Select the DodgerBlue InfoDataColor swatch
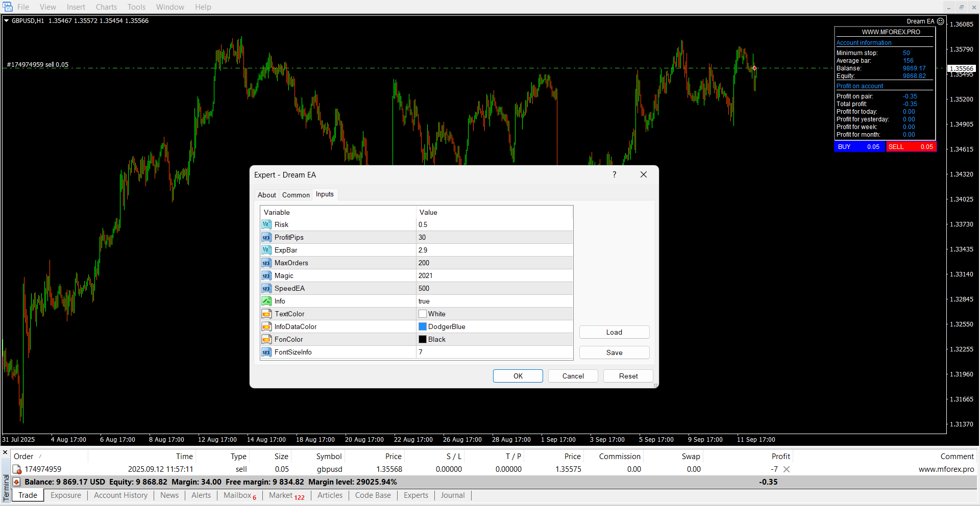Screen dimensions: 980x506 [423, 326]
